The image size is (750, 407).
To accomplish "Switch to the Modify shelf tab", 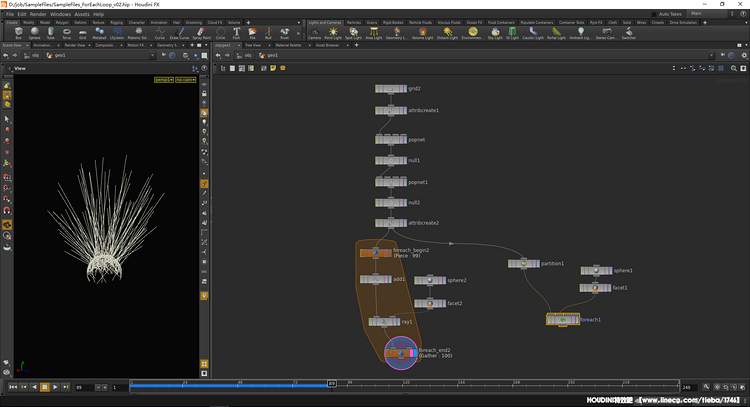I will click(29, 22).
